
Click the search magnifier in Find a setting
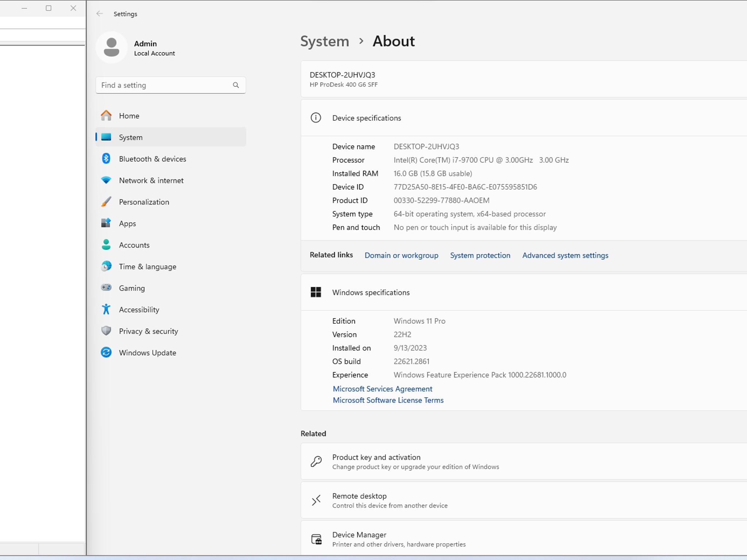tap(236, 85)
